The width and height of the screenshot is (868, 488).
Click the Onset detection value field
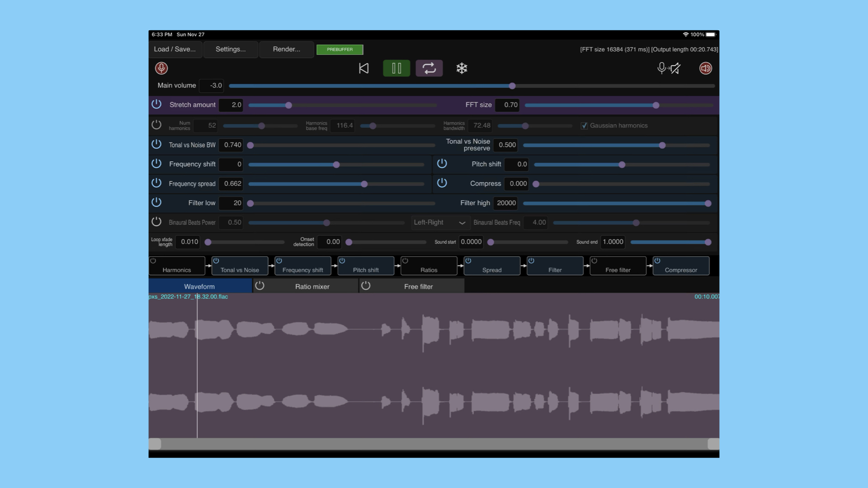[329, 242]
